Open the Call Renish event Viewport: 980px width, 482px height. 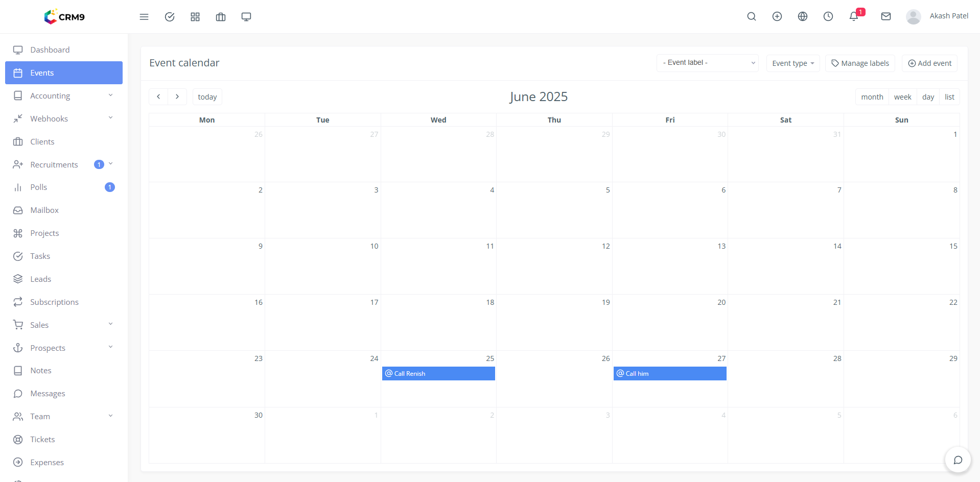click(x=438, y=374)
